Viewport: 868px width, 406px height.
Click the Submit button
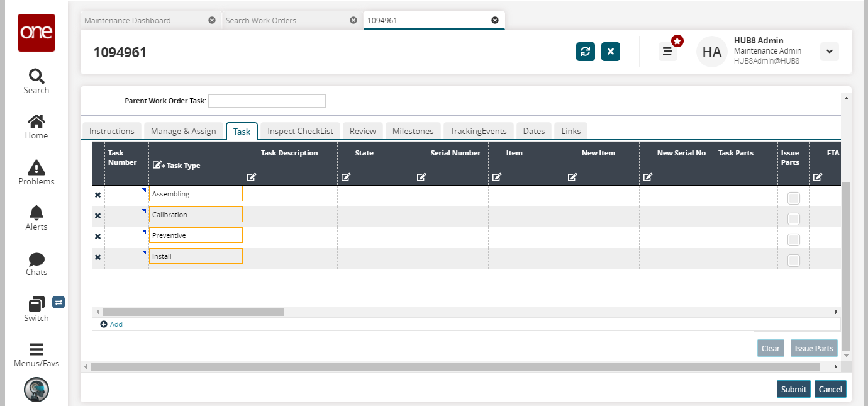793,389
